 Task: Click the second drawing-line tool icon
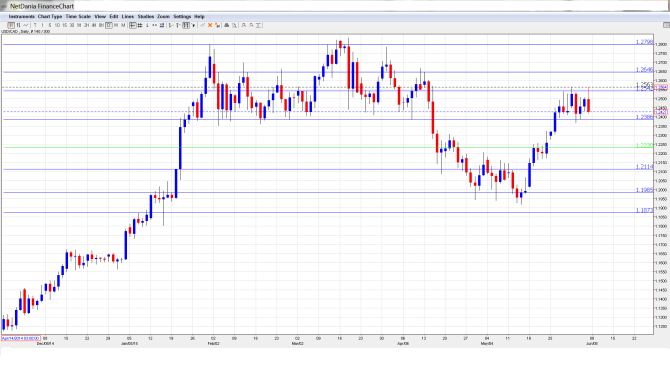coord(179,26)
